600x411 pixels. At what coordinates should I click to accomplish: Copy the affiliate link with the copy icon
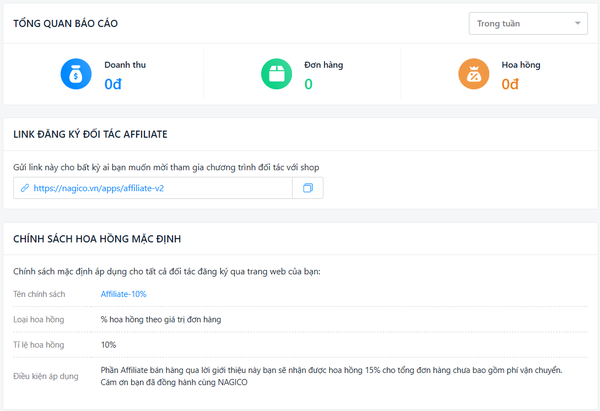[308, 188]
